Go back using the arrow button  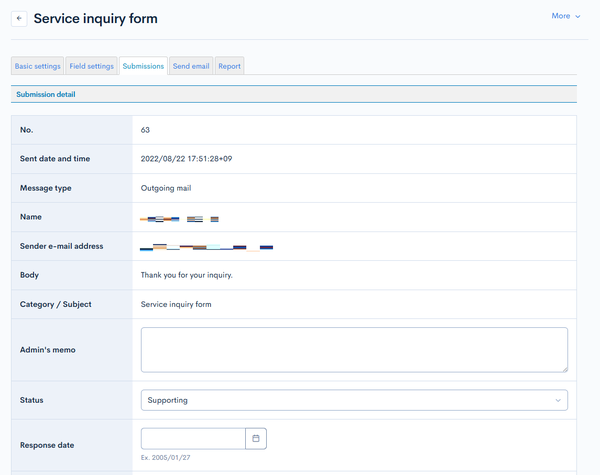click(19, 18)
